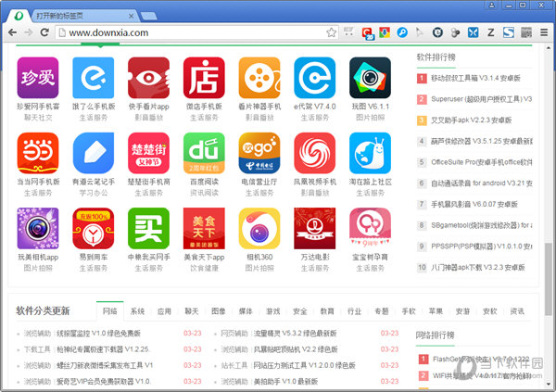Open the 微店手机版 red app icon
The width and height of the screenshot is (556, 392).
click(x=204, y=78)
